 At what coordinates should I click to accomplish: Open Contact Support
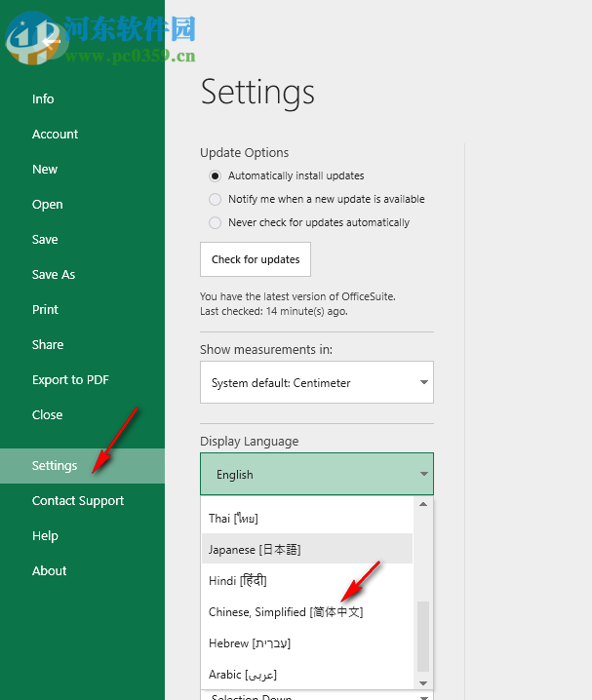click(x=78, y=500)
